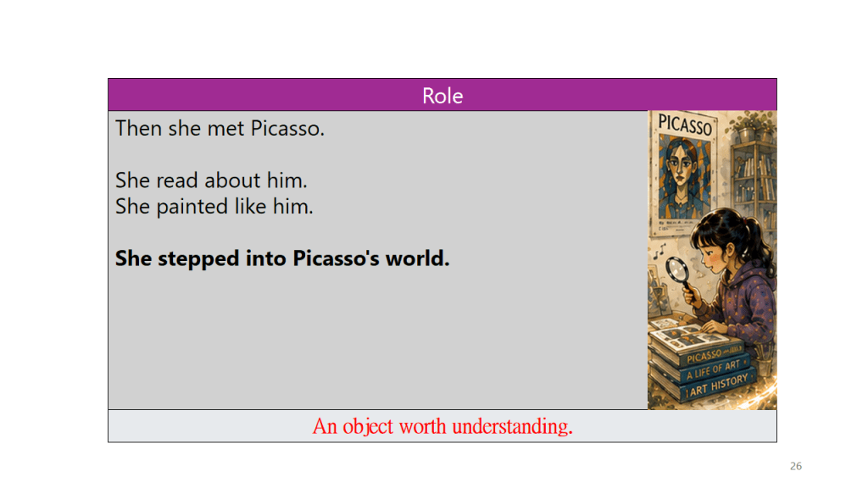Select the line "Then she met Picasso."

coord(220,129)
